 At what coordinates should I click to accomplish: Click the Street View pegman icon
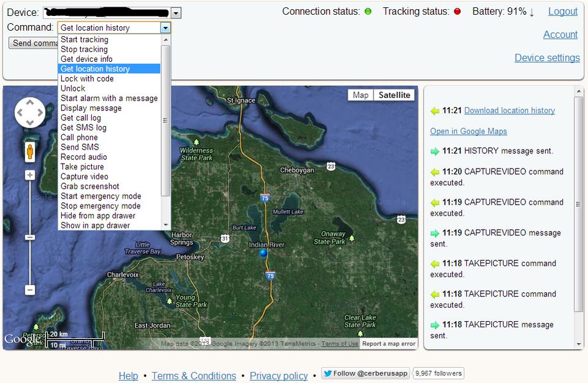30,151
